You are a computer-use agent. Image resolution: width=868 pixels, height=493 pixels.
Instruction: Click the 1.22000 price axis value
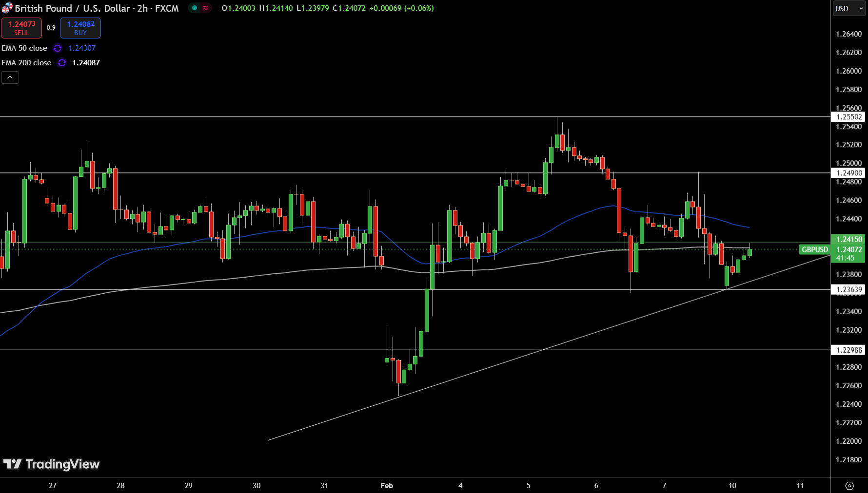[848, 441]
